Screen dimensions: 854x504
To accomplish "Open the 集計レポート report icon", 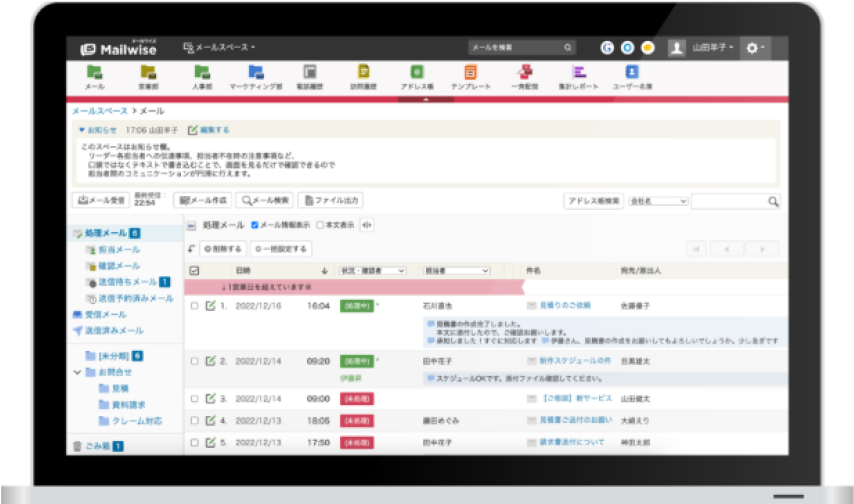I will (x=578, y=73).
